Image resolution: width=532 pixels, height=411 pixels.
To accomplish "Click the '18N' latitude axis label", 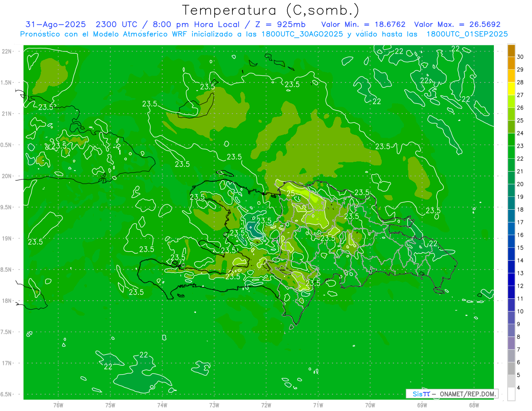I will pos(7,301).
